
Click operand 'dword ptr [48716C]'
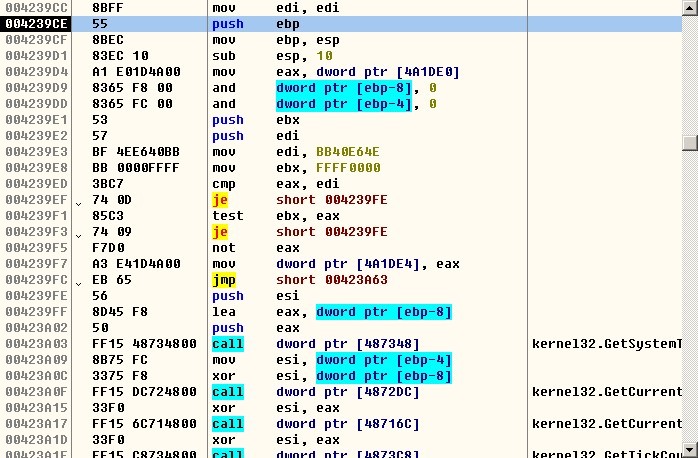coord(348,424)
